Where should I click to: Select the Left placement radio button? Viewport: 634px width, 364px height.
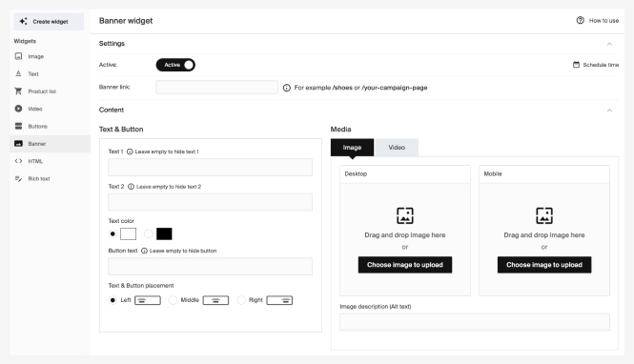click(112, 300)
